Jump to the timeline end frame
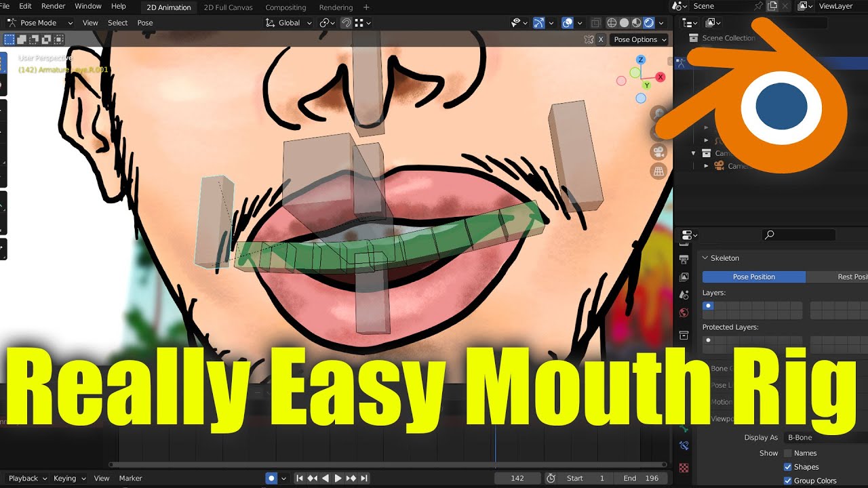This screenshot has width=868, height=488. [x=364, y=478]
